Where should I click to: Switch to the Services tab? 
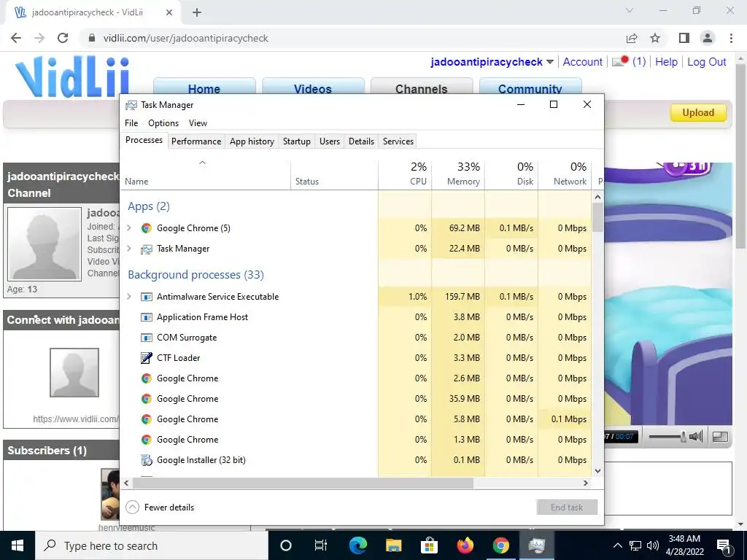tap(398, 141)
